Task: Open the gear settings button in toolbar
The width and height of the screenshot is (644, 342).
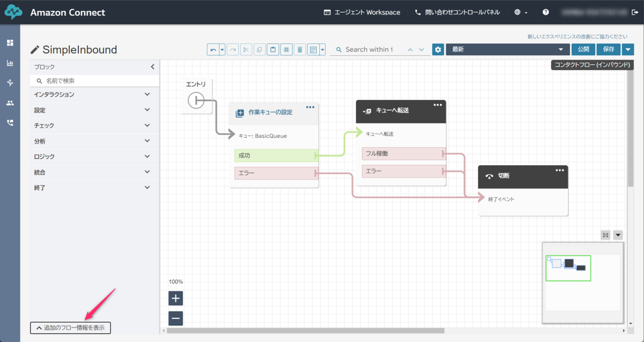Action: (x=438, y=50)
